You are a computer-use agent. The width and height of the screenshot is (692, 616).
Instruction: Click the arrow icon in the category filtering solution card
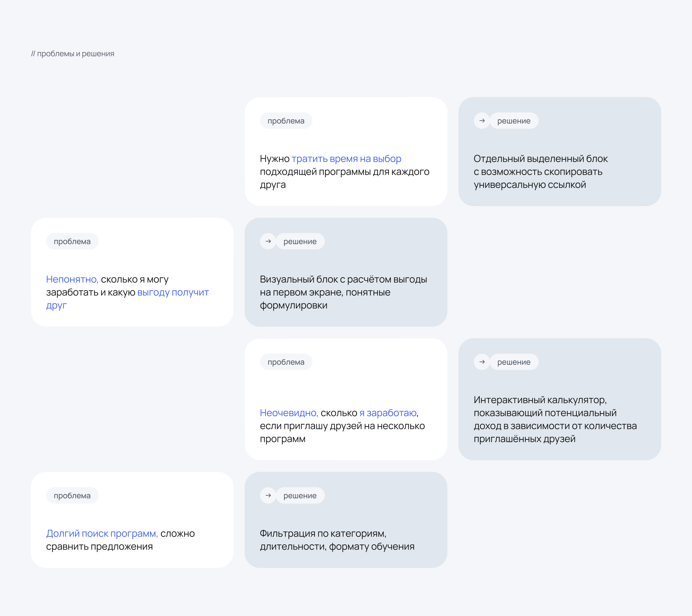268,496
